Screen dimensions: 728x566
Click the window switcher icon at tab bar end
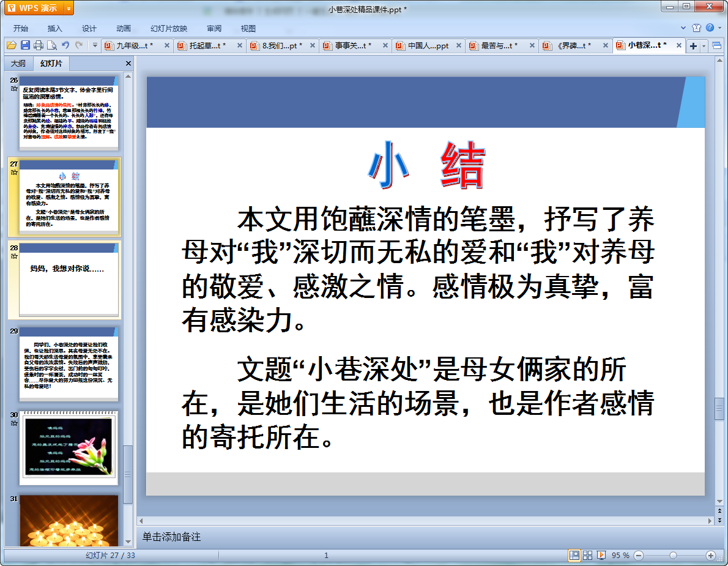click(x=716, y=45)
